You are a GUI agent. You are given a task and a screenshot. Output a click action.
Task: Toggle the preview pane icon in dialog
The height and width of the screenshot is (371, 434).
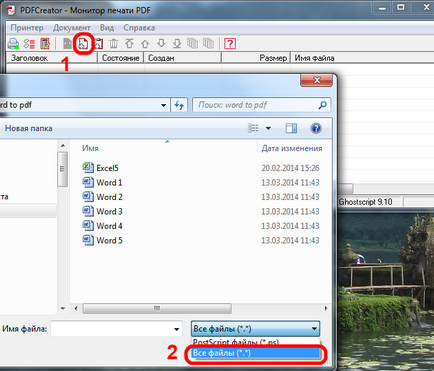[291, 128]
